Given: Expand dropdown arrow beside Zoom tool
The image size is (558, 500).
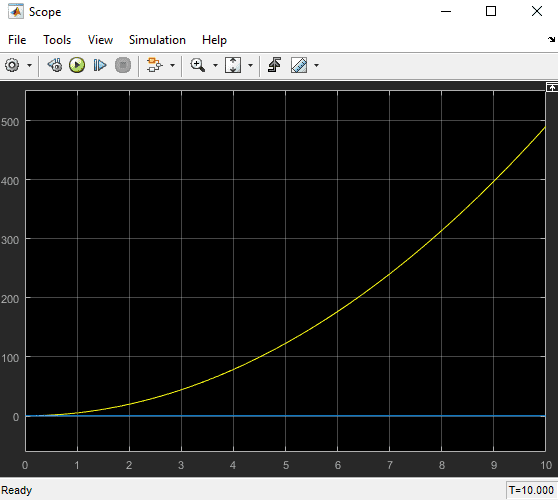Looking at the screenshot, I should [x=215, y=65].
